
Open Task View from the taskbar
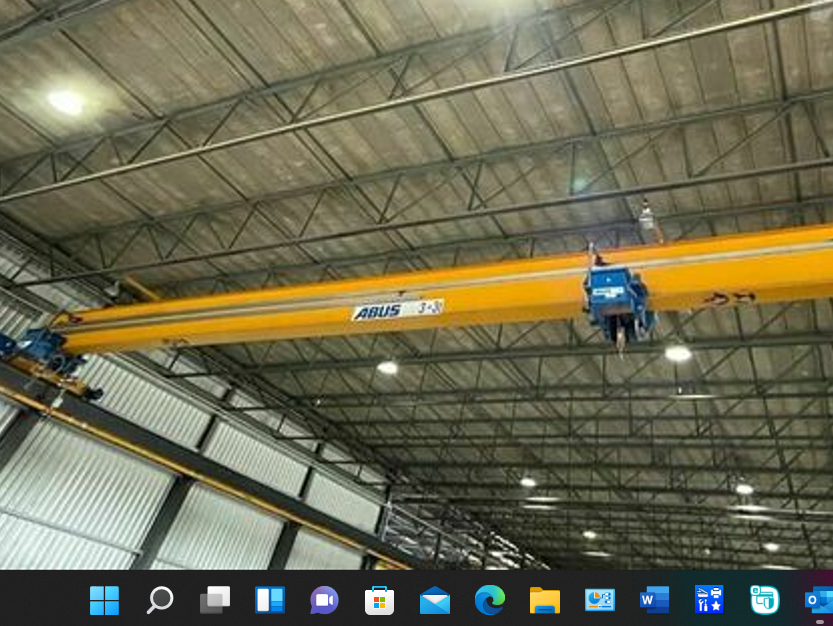tap(215, 600)
